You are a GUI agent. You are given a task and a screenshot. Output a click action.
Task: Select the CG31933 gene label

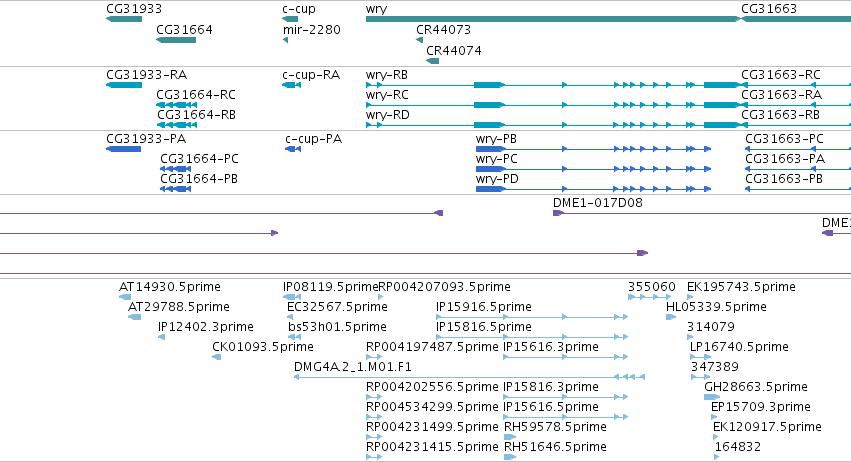click(x=134, y=9)
